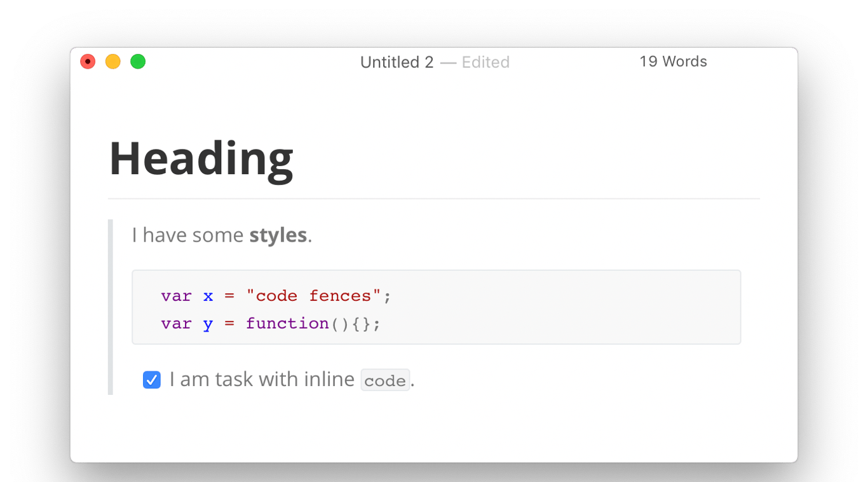This screenshot has width=868, height=482.
Task: Click the inline "code" snippet
Action: click(x=385, y=380)
